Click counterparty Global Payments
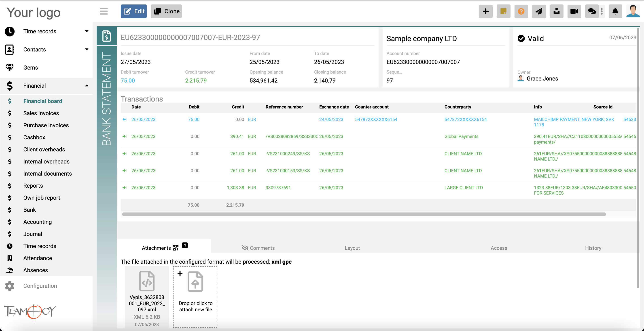 tap(461, 136)
